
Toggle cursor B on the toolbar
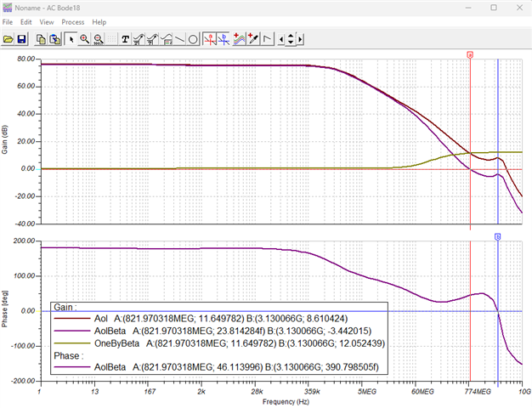tap(224, 39)
